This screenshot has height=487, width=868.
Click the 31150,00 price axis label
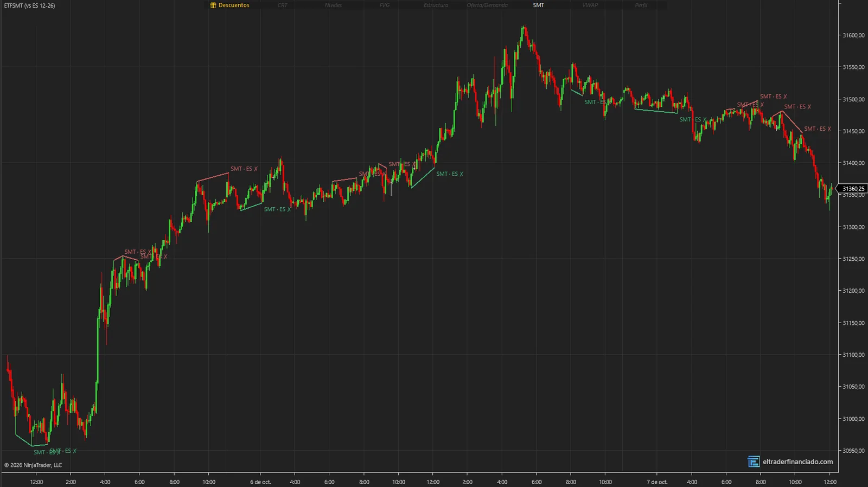853,323
